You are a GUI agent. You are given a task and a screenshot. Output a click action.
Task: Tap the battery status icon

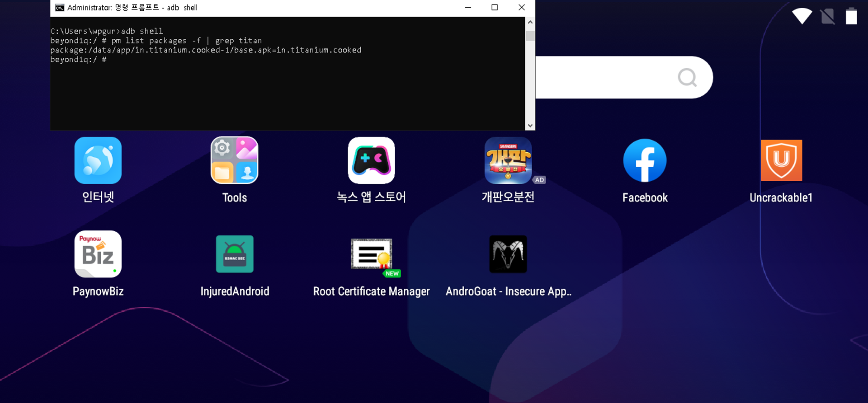pos(851,16)
